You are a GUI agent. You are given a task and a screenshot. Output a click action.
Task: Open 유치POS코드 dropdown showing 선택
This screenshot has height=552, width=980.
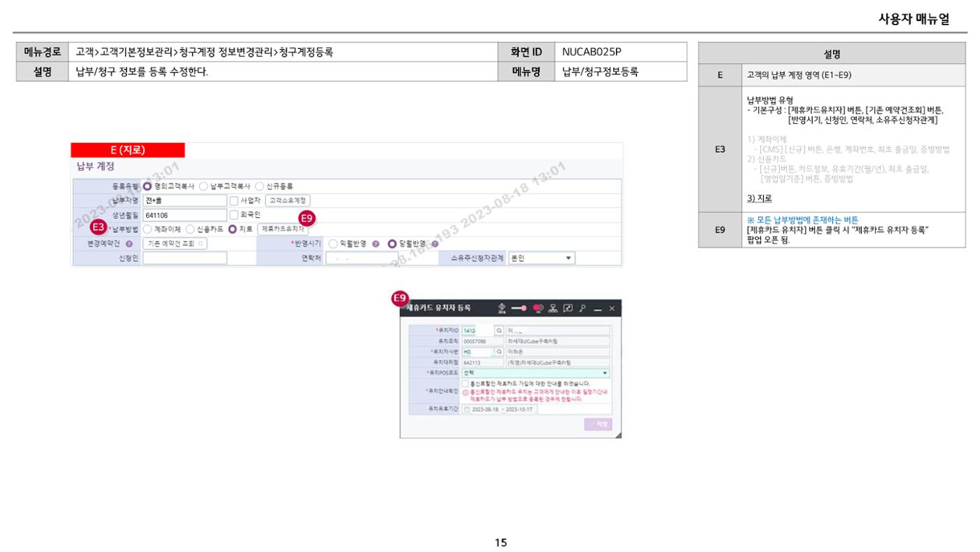tap(535, 373)
